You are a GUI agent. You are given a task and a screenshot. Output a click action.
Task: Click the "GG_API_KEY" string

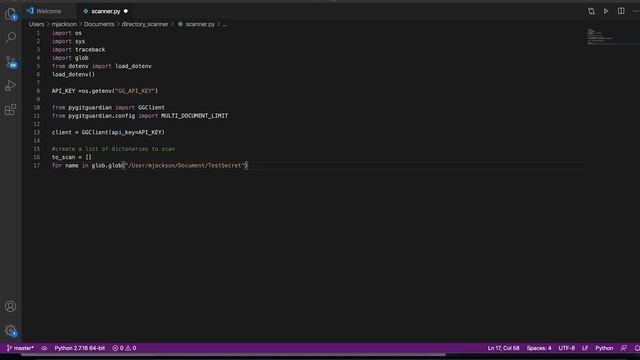(135, 91)
